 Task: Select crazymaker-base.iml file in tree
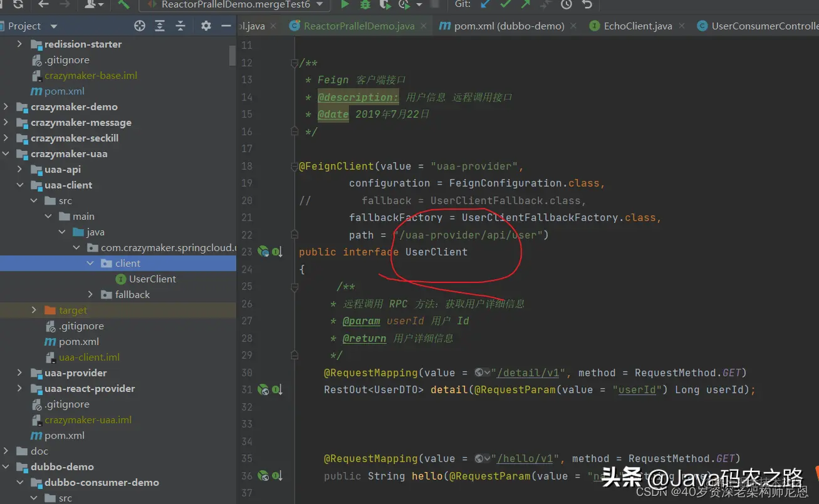pyautogui.click(x=90, y=76)
